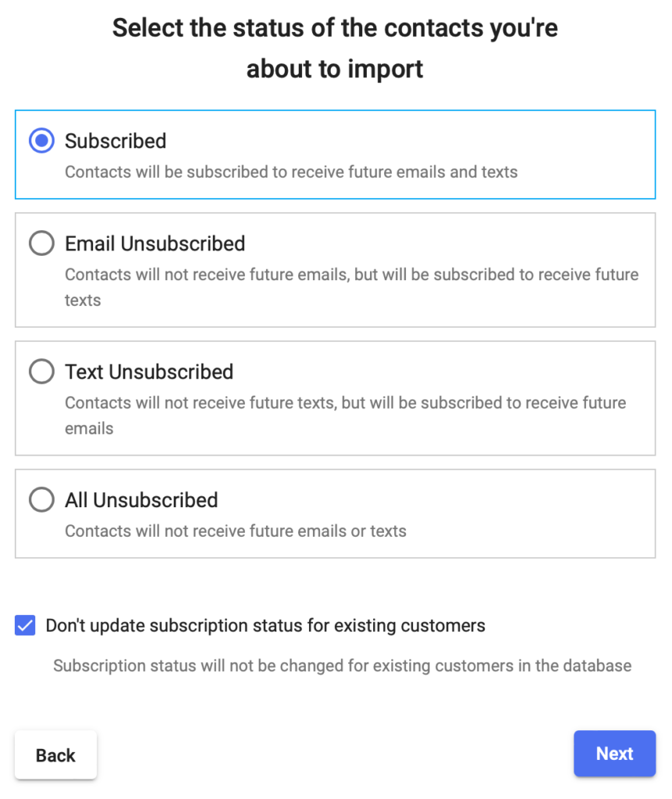The image size is (672, 799).
Task: Click the Text Unsubscribed description text
Action: click(345, 403)
